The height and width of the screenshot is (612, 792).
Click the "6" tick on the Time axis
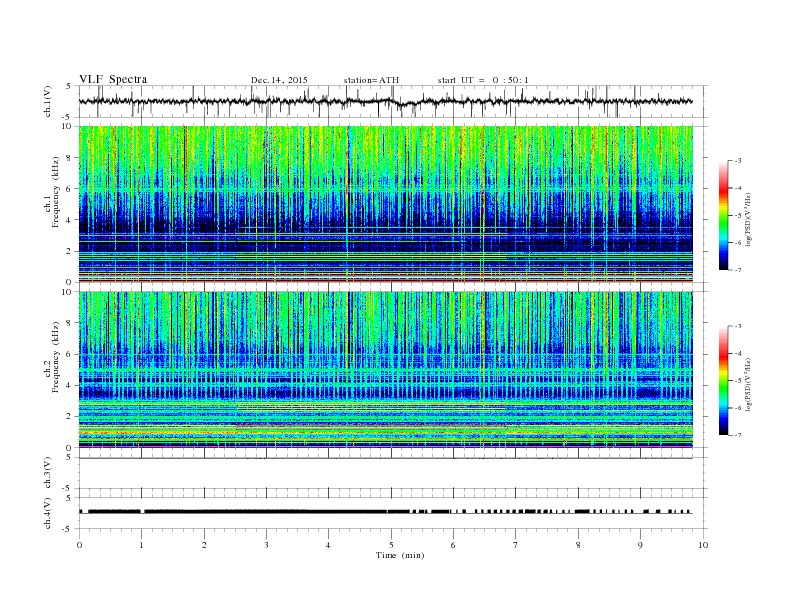453,545
